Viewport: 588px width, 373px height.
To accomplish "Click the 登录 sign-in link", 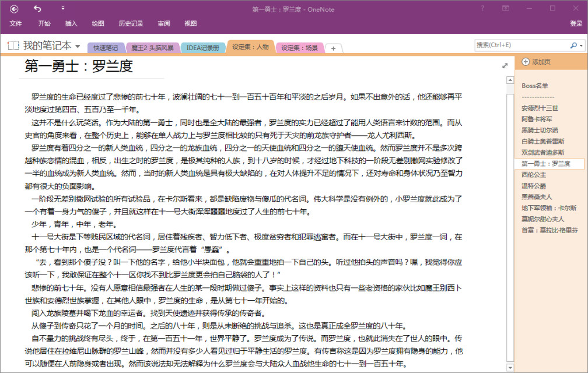I will click(x=576, y=24).
